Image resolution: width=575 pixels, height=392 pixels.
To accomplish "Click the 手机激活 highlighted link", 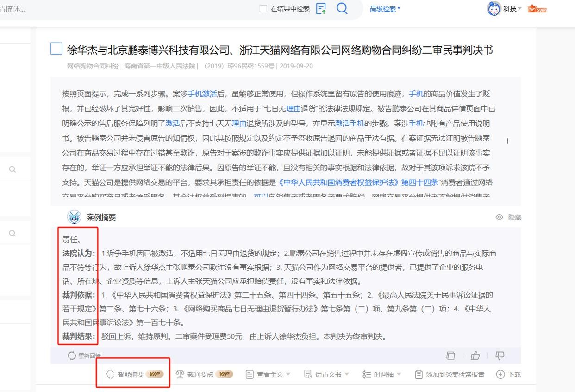I will click(202, 94).
